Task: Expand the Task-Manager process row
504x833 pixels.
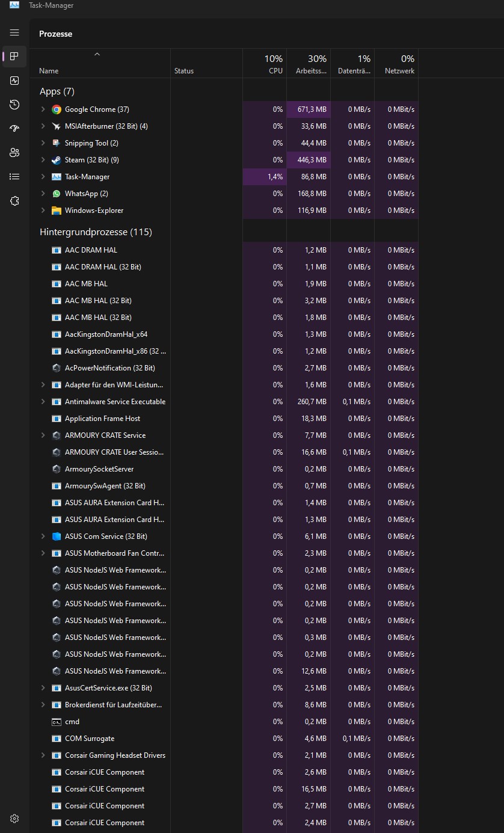Action: (x=43, y=177)
